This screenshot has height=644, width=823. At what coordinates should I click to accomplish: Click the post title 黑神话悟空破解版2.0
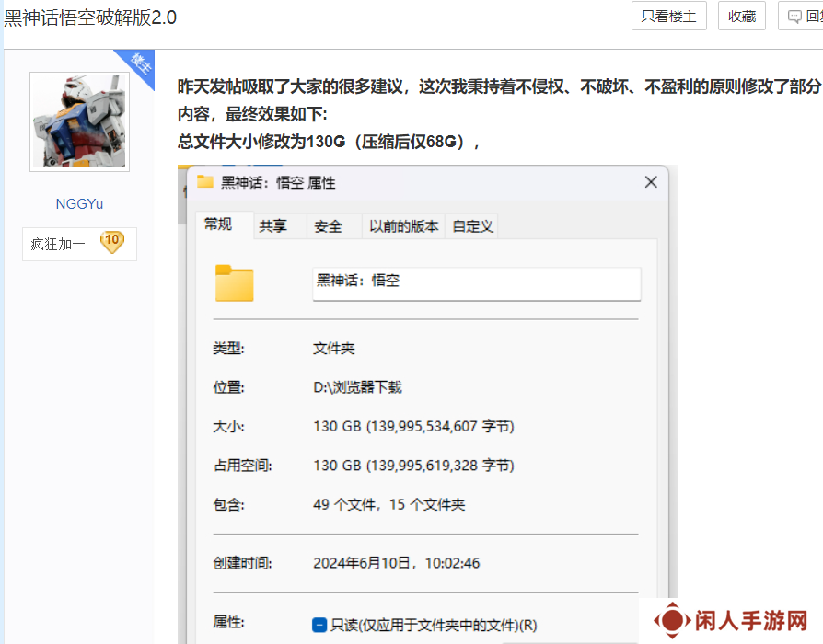click(x=90, y=17)
